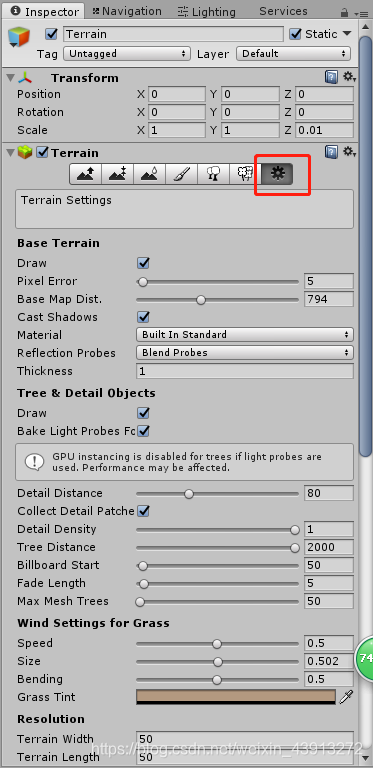This screenshot has width=373, height=768.
Task: Click the Detail Density slider
Action: (x=217, y=529)
